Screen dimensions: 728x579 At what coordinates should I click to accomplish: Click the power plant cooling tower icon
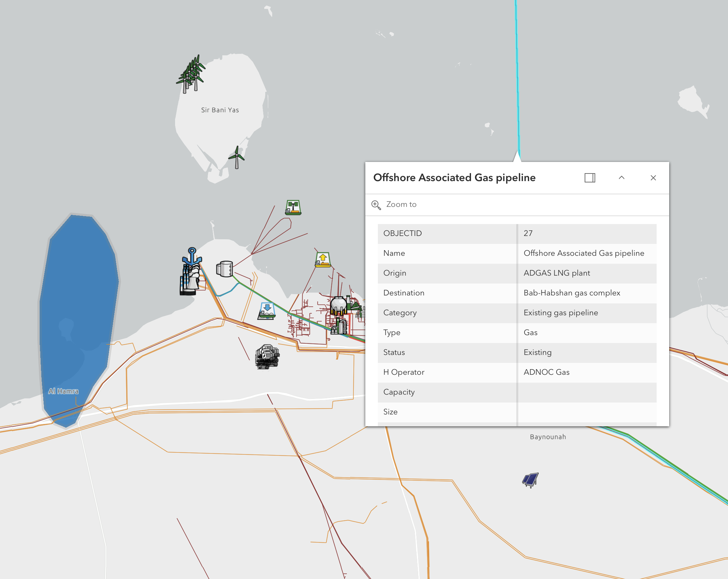coord(191,280)
